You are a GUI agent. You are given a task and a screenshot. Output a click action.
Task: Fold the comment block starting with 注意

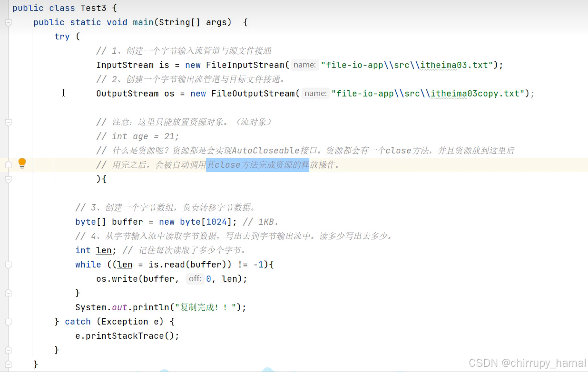click(x=8, y=122)
